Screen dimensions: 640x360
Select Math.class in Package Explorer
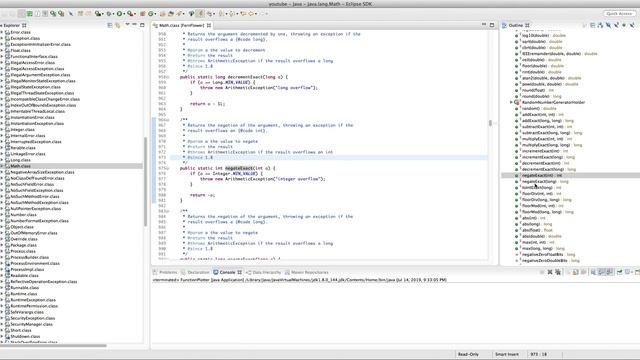20,166
